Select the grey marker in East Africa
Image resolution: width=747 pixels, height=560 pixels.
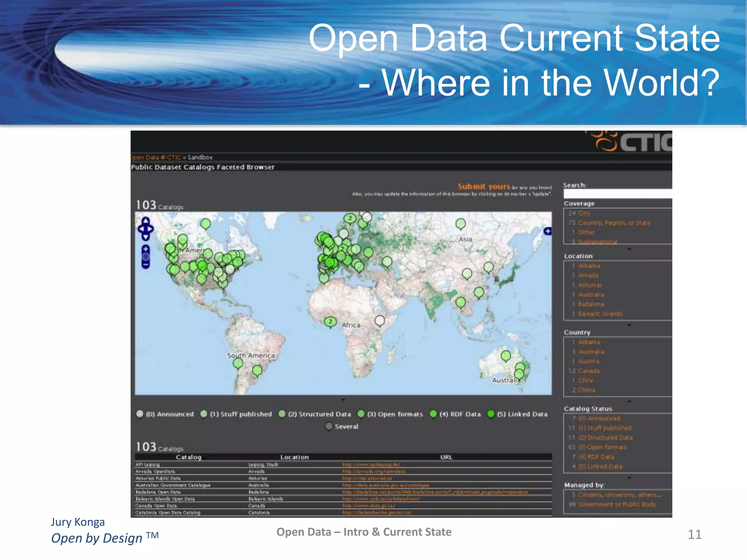pyautogui.click(x=380, y=321)
